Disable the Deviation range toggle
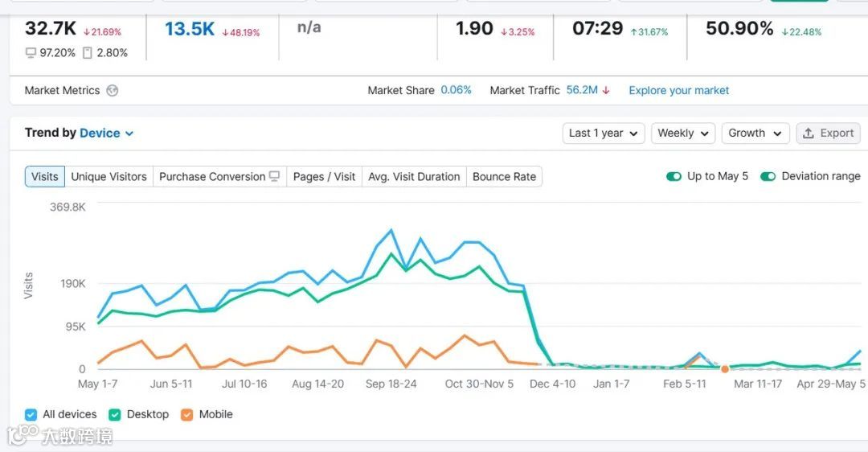 tap(768, 177)
